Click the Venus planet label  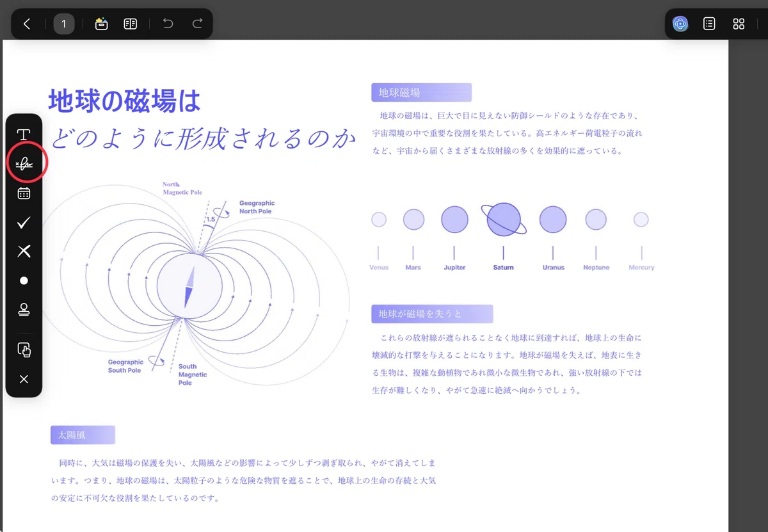point(379,268)
